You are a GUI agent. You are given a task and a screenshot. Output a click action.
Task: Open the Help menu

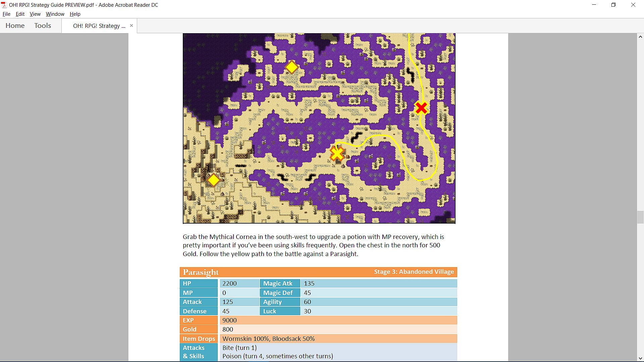tap(75, 14)
